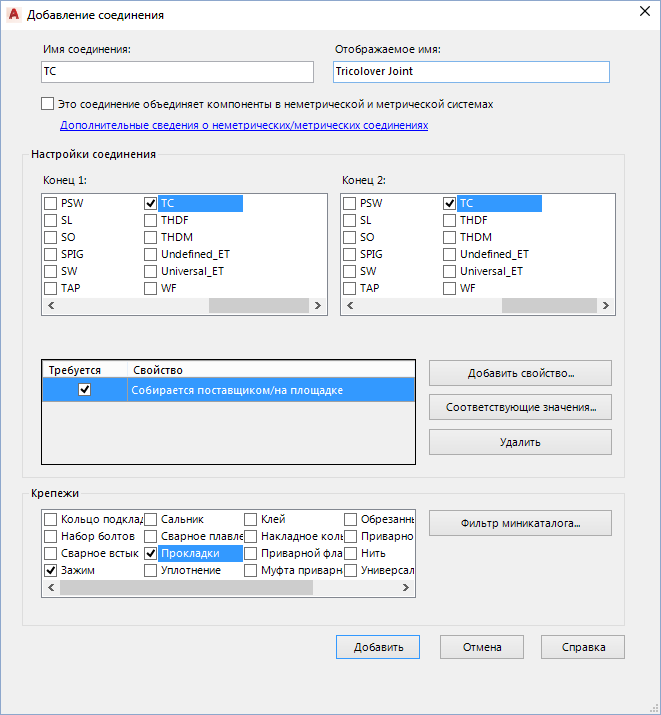The width and height of the screenshot is (661, 715).
Task: Click Добавить свойство button
Action: pos(520,373)
